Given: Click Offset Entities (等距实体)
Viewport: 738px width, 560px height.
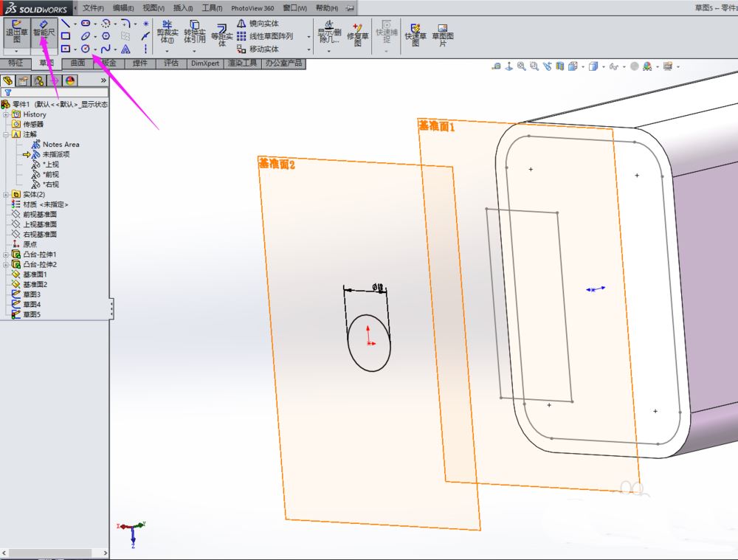Looking at the screenshot, I should (x=221, y=35).
